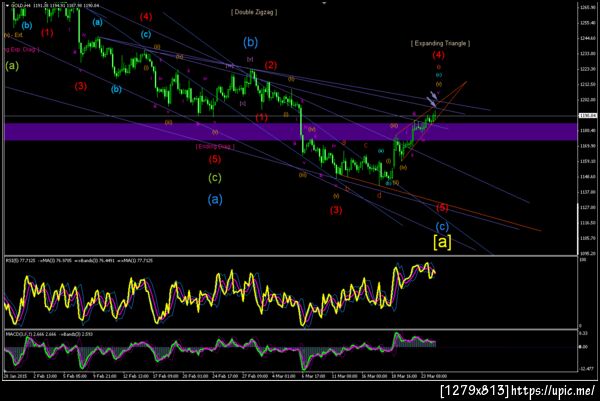Click the 4 Mar 01:00 time label

(284, 376)
